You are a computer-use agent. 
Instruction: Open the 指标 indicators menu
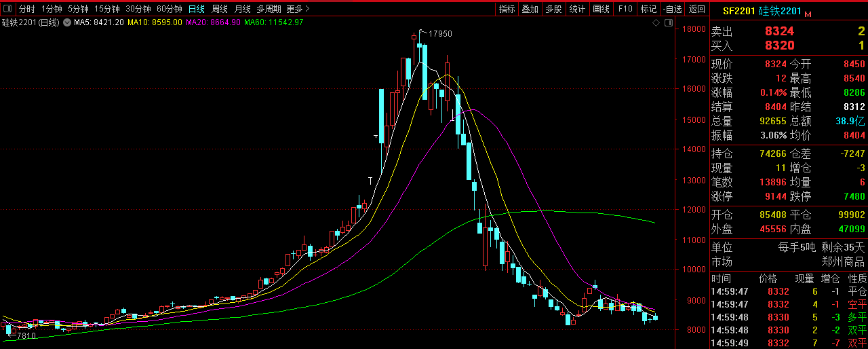tap(507, 9)
